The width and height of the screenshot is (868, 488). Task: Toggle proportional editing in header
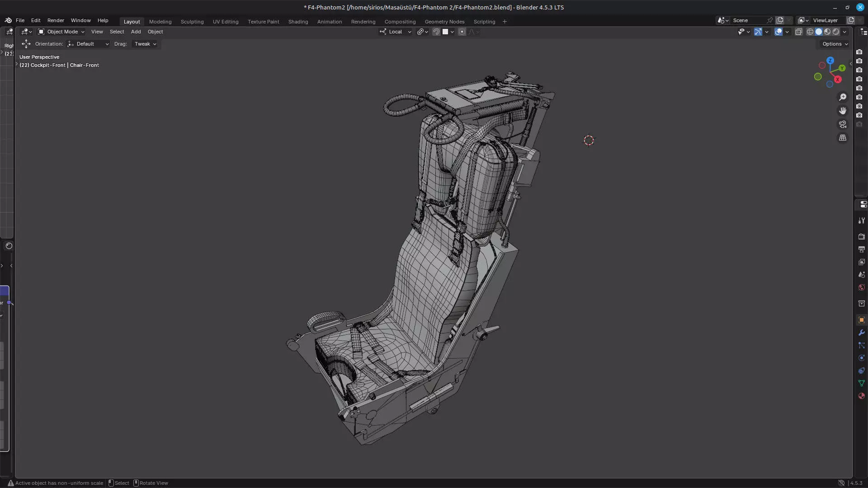pyautogui.click(x=462, y=32)
